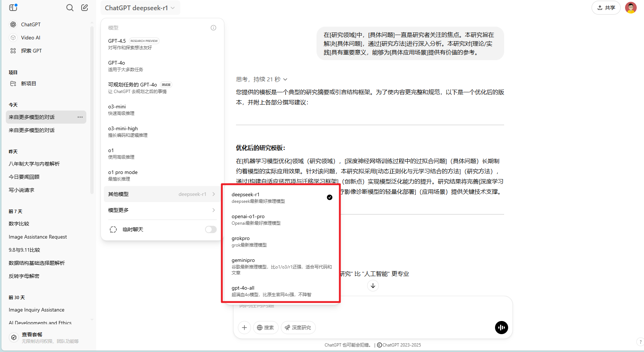Select GPT-4.5 research preview model
This screenshot has width=644, height=352.
[162, 44]
